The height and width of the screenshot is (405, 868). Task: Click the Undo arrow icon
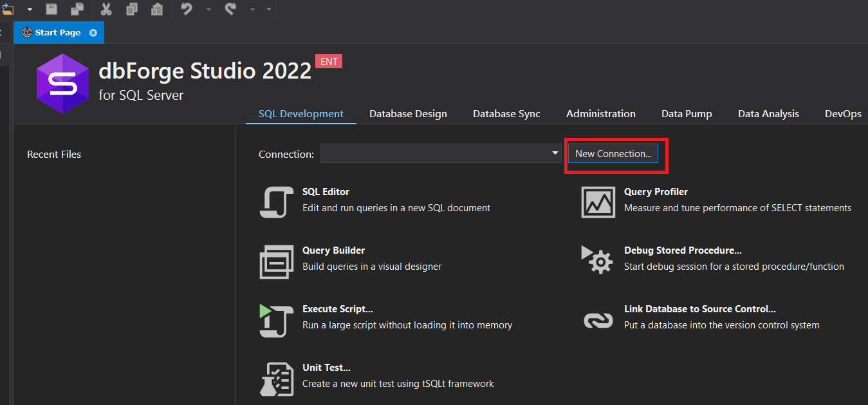click(x=187, y=9)
